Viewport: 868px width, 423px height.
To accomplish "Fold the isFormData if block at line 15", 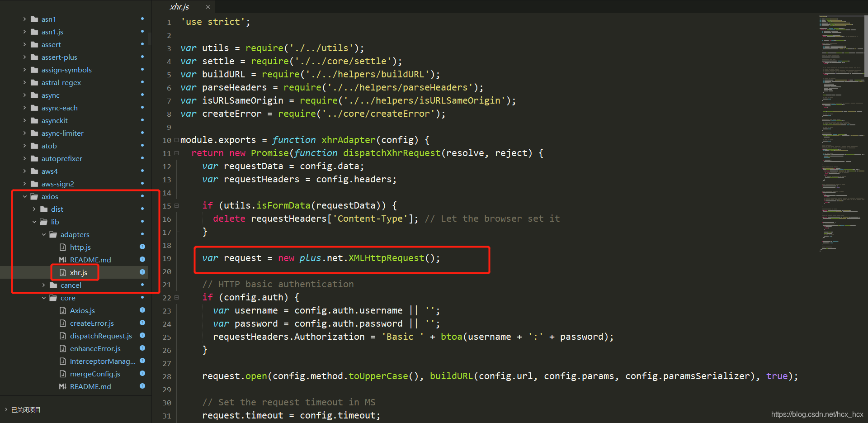I will pyautogui.click(x=177, y=205).
